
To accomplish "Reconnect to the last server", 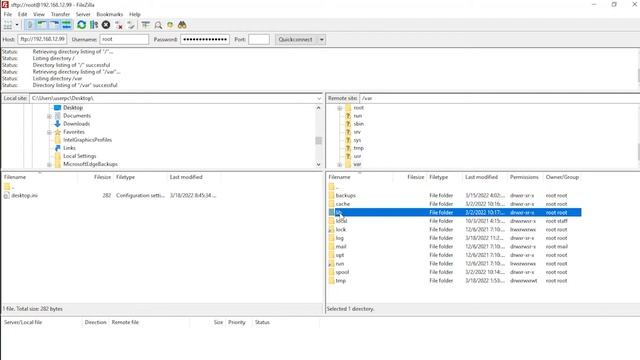I will click(x=131, y=25).
